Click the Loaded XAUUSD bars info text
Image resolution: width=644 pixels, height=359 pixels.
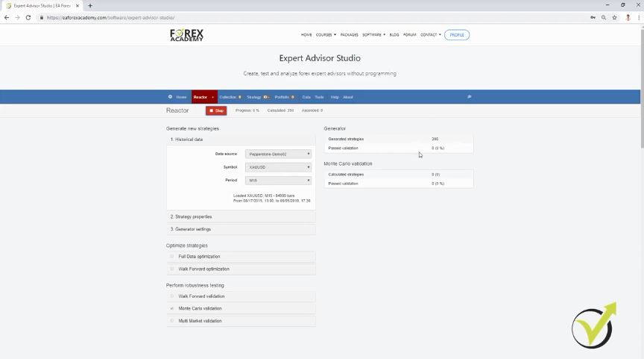[x=272, y=199]
